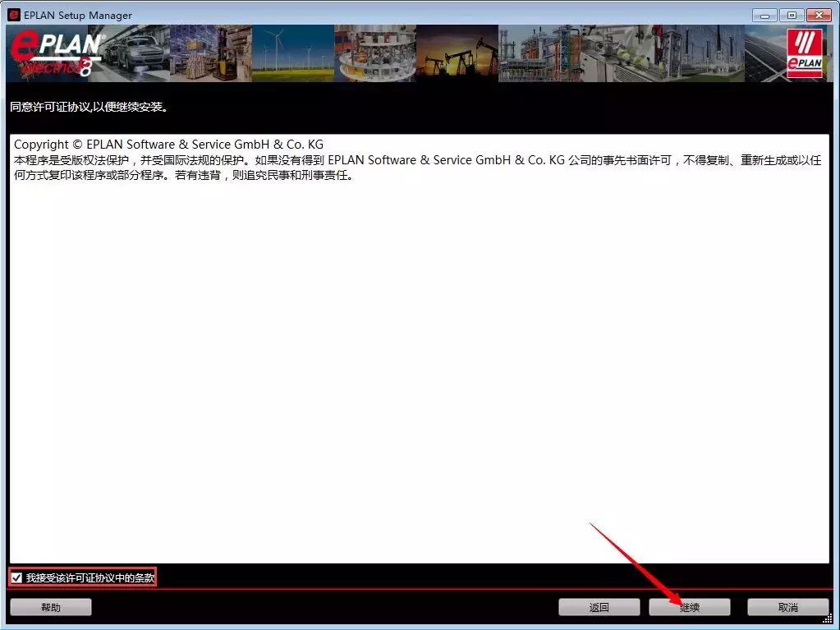Click the 取消 button to cancel setup

tap(787, 606)
